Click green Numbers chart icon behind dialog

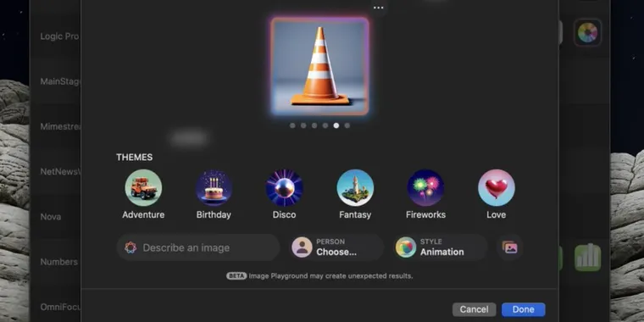tap(588, 258)
